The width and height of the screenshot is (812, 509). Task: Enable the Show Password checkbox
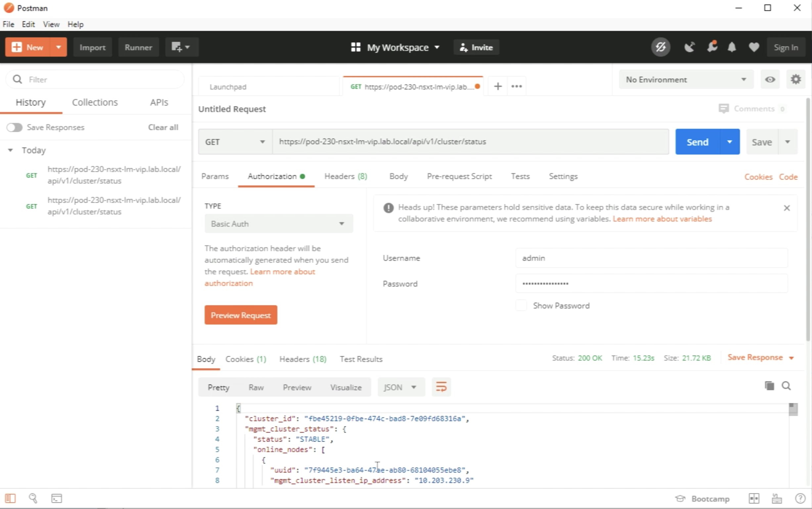(x=521, y=305)
